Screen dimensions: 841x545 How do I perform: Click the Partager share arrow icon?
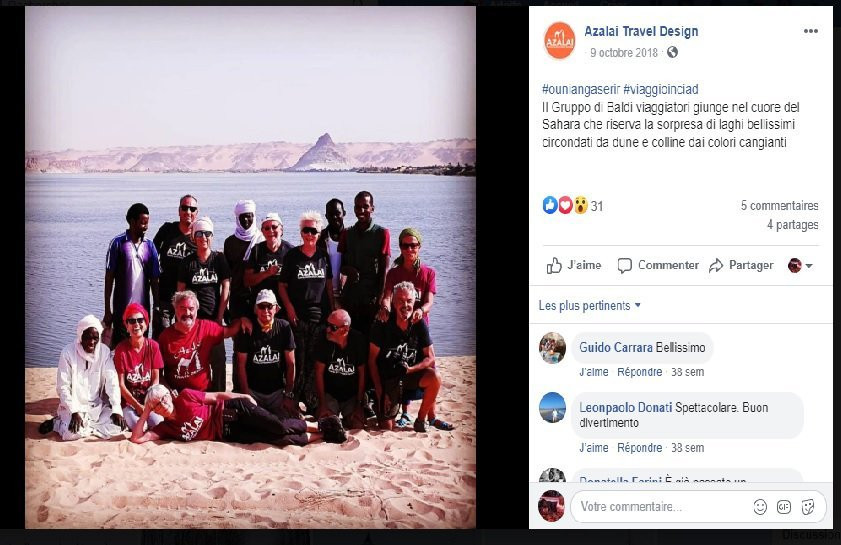point(716,266)
